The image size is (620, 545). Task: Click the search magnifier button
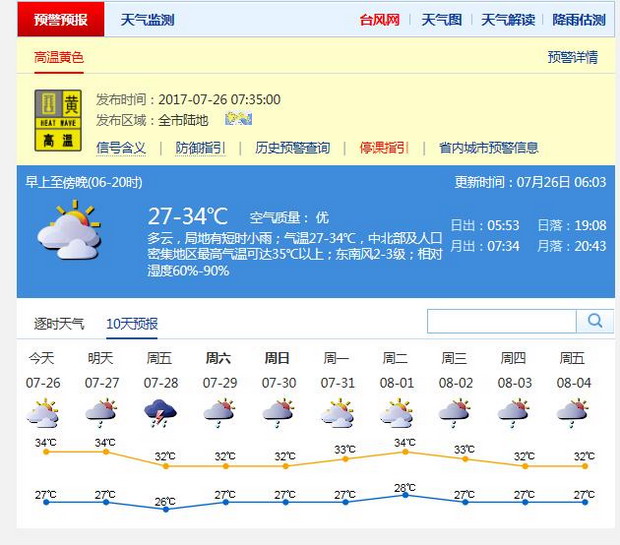tap(595, 321)
